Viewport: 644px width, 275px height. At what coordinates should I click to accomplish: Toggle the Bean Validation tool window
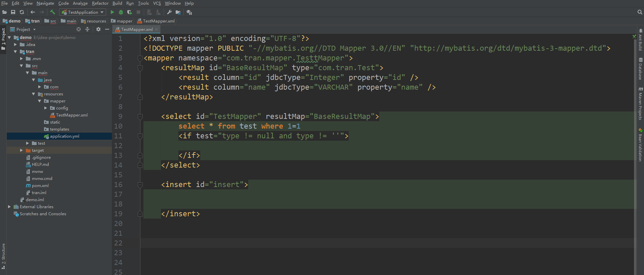640,145
